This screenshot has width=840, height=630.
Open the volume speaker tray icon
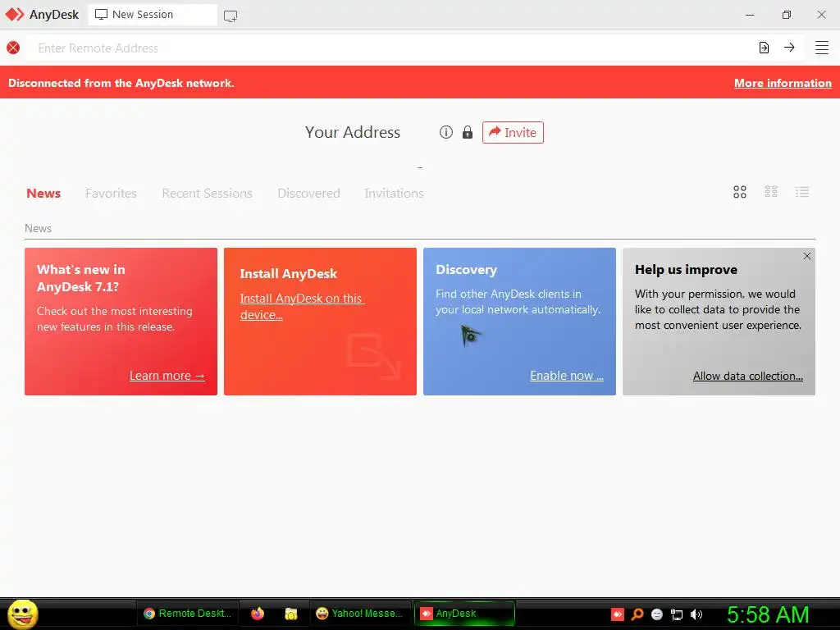click(x=696, y=614)
